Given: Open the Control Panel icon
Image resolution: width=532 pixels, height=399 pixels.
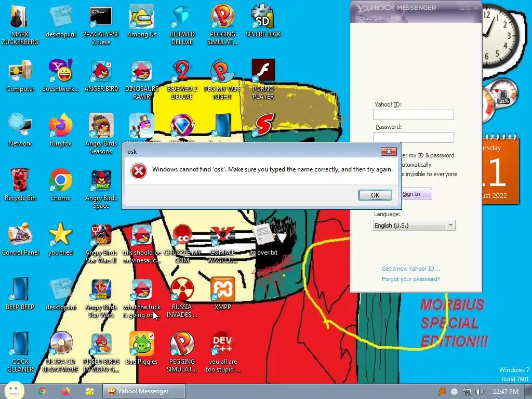Looking at the screenshot, I should point(20,240).
